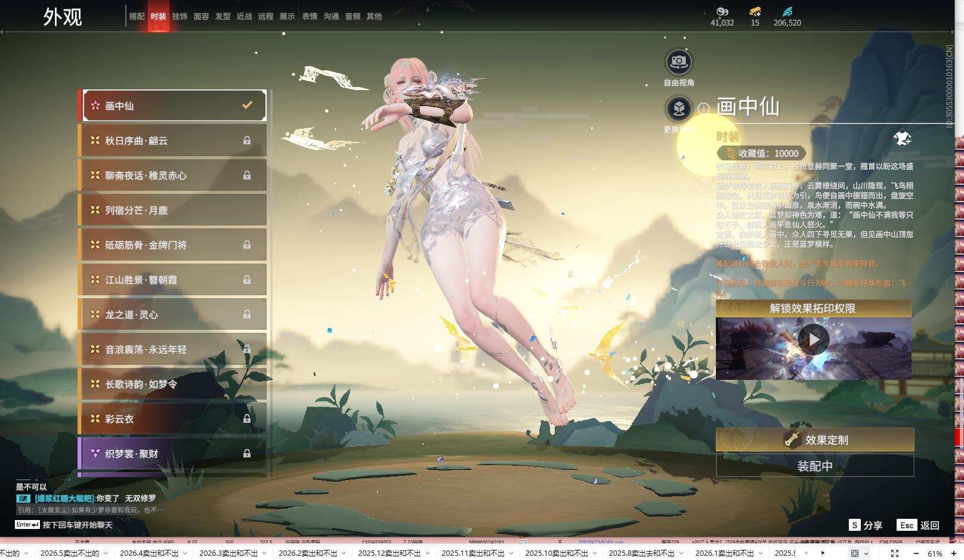Click the lock icon on 龙之道·灵心
The width and height of the screenshot is (964, 560).
247,314
